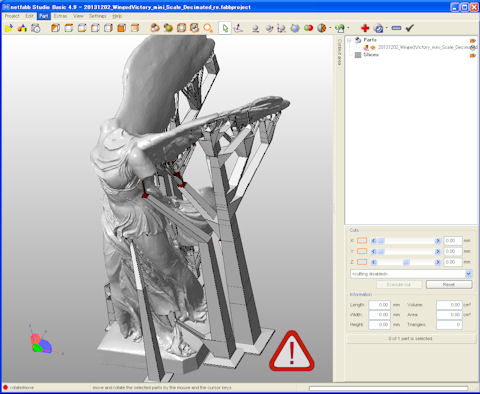Select the fourth cube view icon
This screenshot has height=394, width=480.
coord(95,28)
